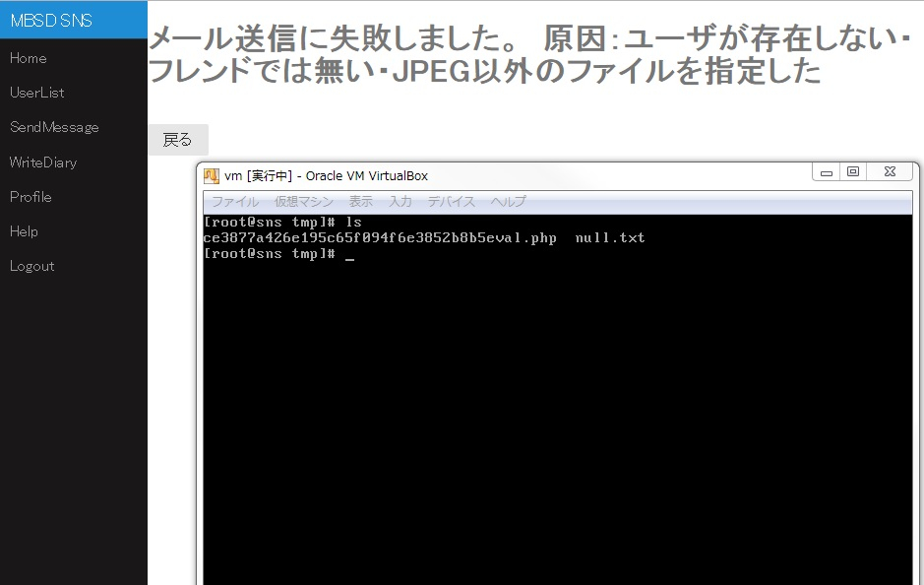Click the MBSD.SNS site header
This screenshot has width=924, height=585.
pos(51,20)
